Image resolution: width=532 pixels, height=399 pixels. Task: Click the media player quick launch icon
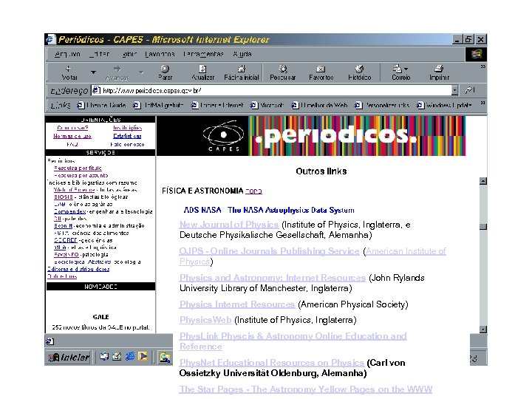143,357
